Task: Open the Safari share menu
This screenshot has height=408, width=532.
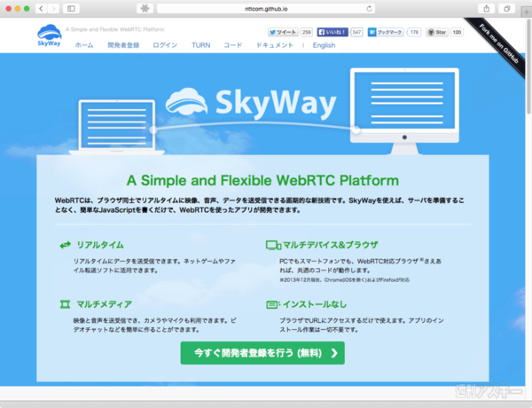Action: 487,9
